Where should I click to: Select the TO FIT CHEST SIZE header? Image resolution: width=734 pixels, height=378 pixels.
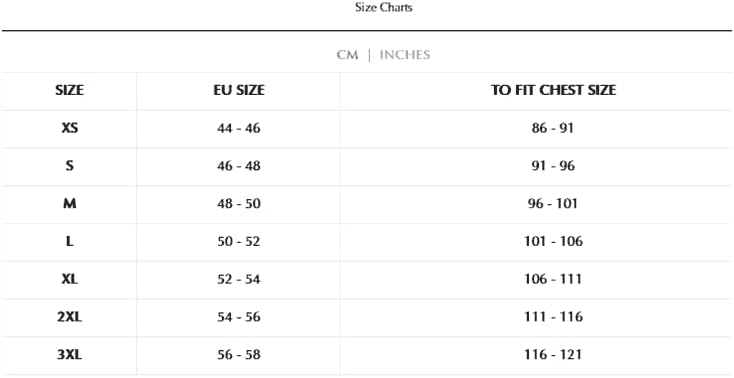click(x=553, y=90)
